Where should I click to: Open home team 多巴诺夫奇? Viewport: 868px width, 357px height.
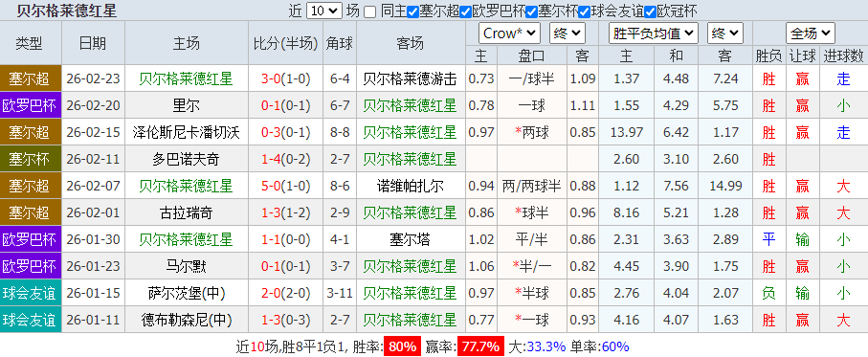(x=187, y=159)
